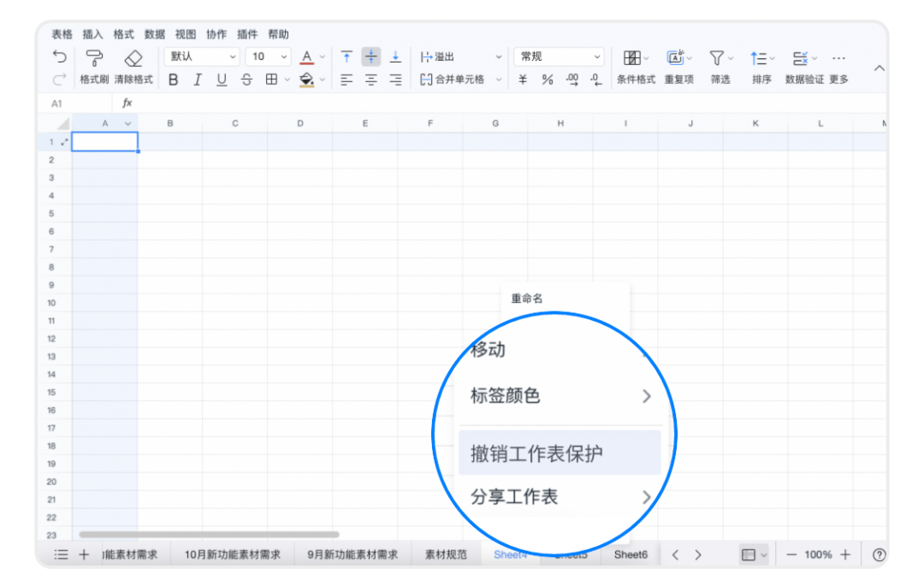
Task: Open the conditional format (条件格式) tool
Action: pyautogui.click(x=632, y=58)
